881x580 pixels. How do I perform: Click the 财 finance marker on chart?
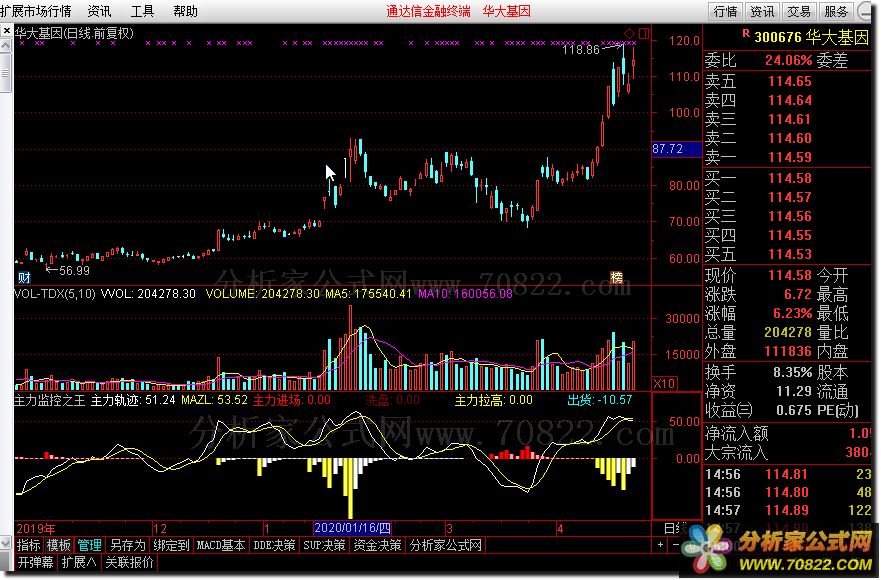[x=24, y=277]
